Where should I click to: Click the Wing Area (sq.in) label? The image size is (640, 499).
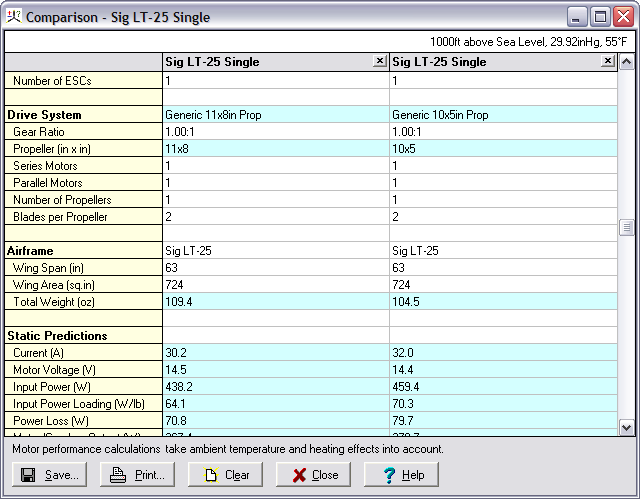click(53, 285)
